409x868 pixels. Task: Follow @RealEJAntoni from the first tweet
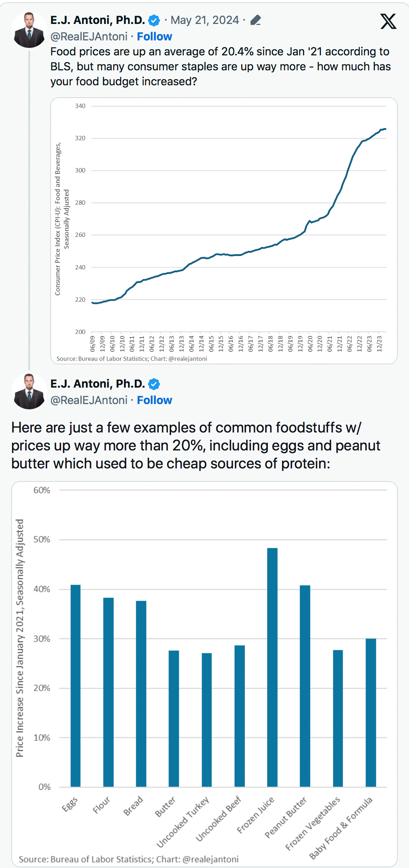pos(154,37)
